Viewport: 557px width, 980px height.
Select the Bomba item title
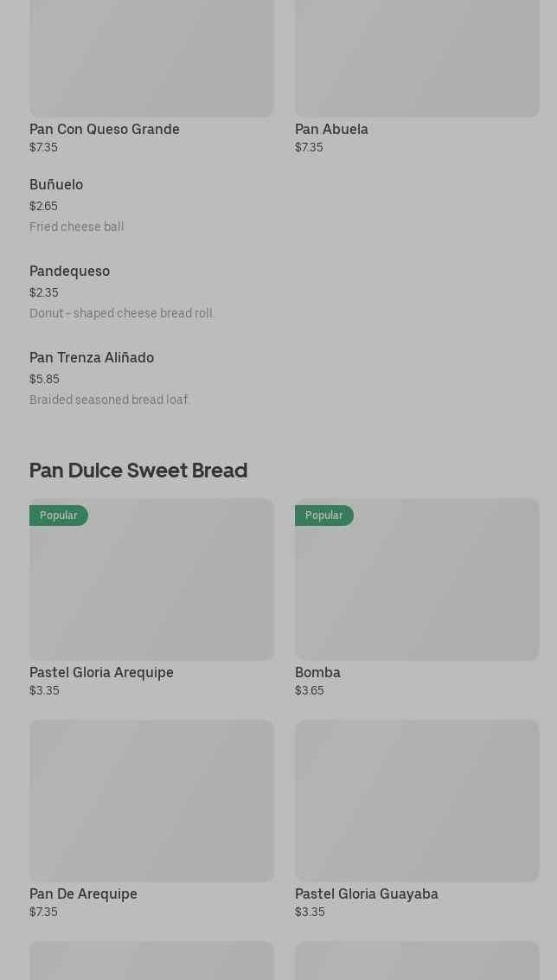317,673
